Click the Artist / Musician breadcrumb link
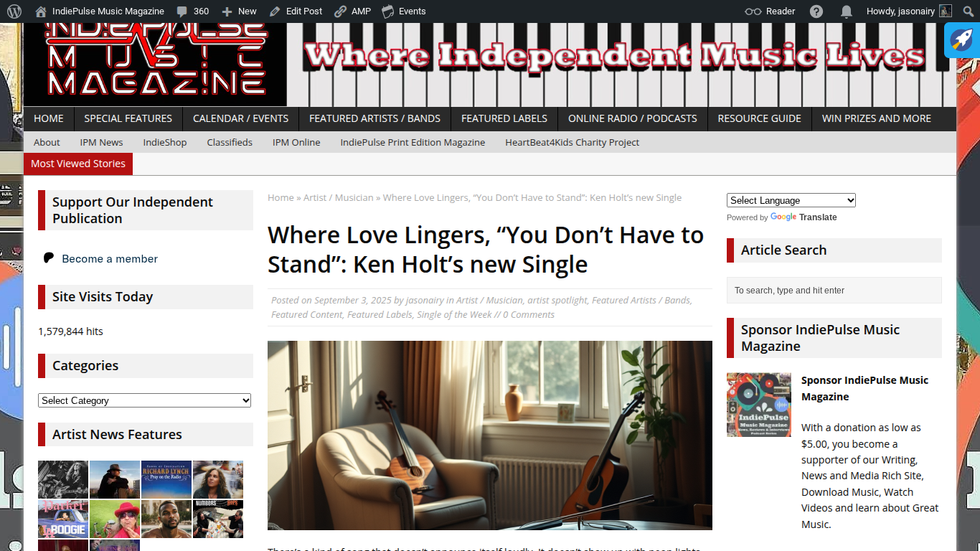This screenshot has width=980, height=551. tap(339, 197)
